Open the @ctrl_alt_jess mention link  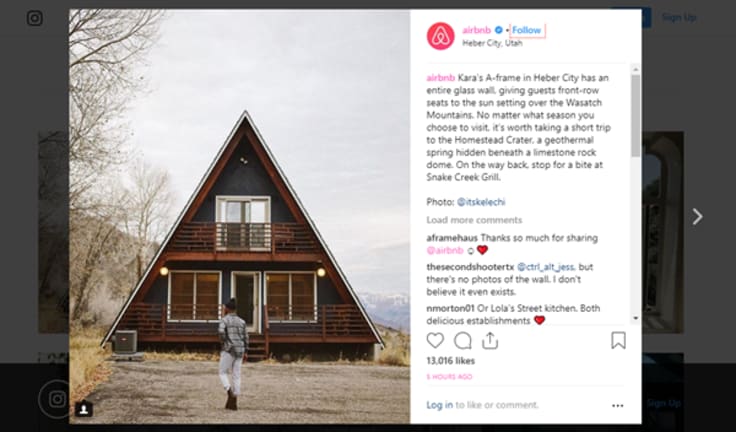click(545, 267)
